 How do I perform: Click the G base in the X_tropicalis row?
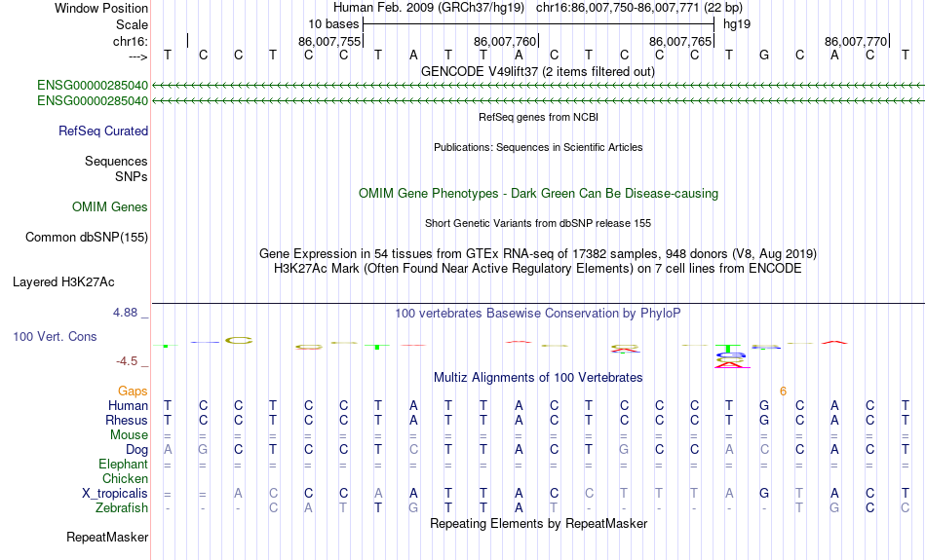(764, 494)
